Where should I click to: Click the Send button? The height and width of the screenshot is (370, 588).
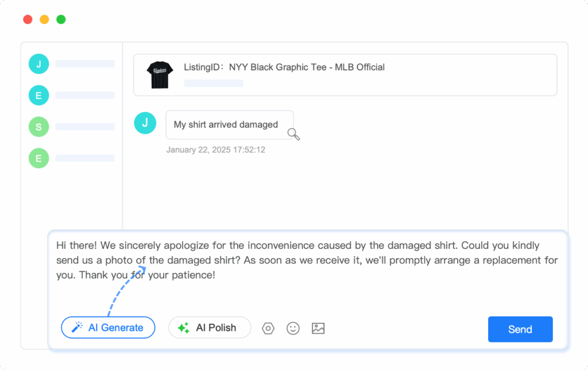520,329
